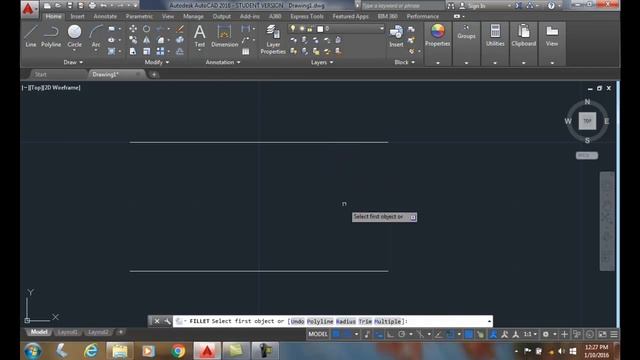The image size is (640, 360).
Task: Expand the Annotation panel
Action: [x=223, y=62]
